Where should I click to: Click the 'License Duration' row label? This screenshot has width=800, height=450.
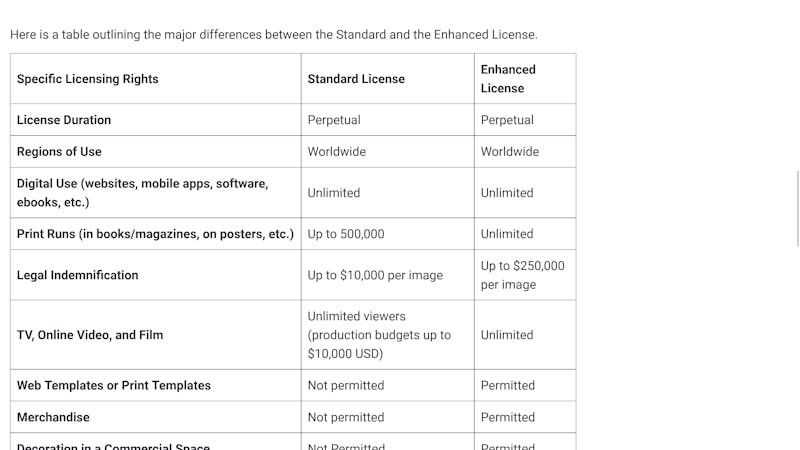tap(64, 120)
